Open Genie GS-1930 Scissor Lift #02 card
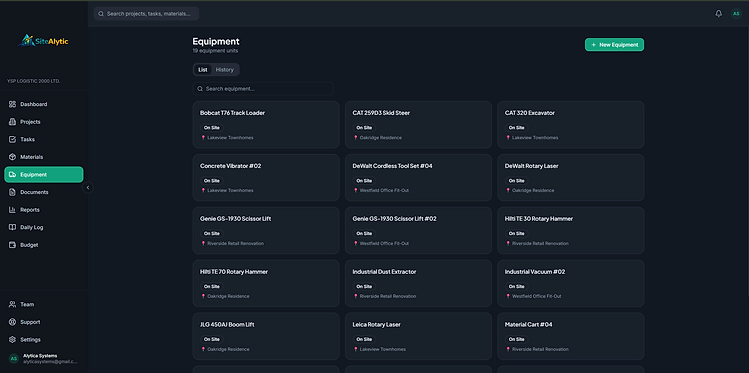Screen dimensions: 749x373 tap(418, 230)
